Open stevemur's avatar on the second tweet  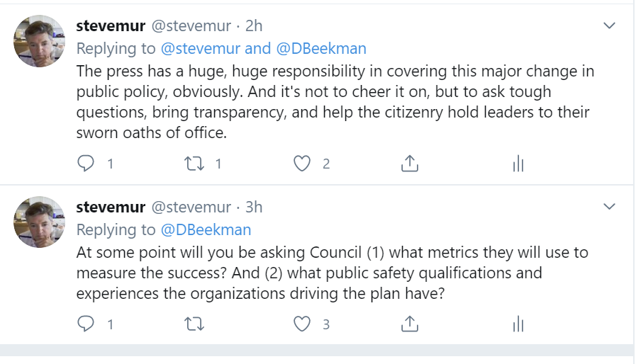tap(40, 222)
